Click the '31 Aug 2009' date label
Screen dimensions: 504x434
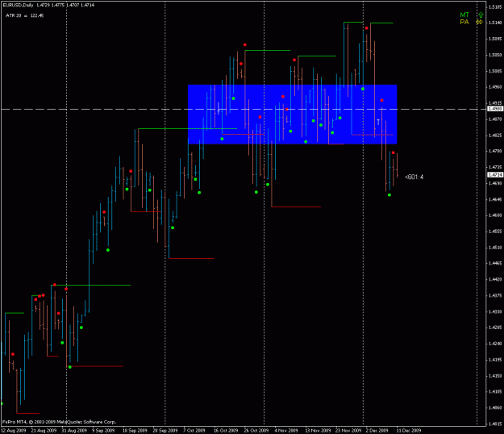pyautogui.click(x=74, y=431)
